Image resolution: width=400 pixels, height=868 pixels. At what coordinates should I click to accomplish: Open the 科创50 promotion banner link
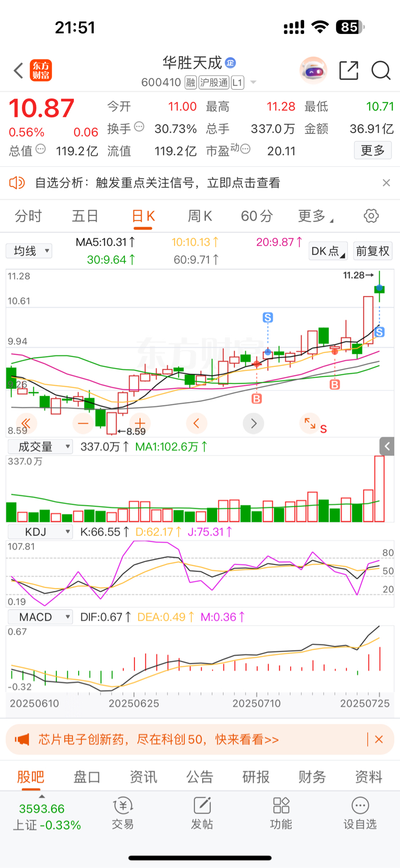coord(159,739)
